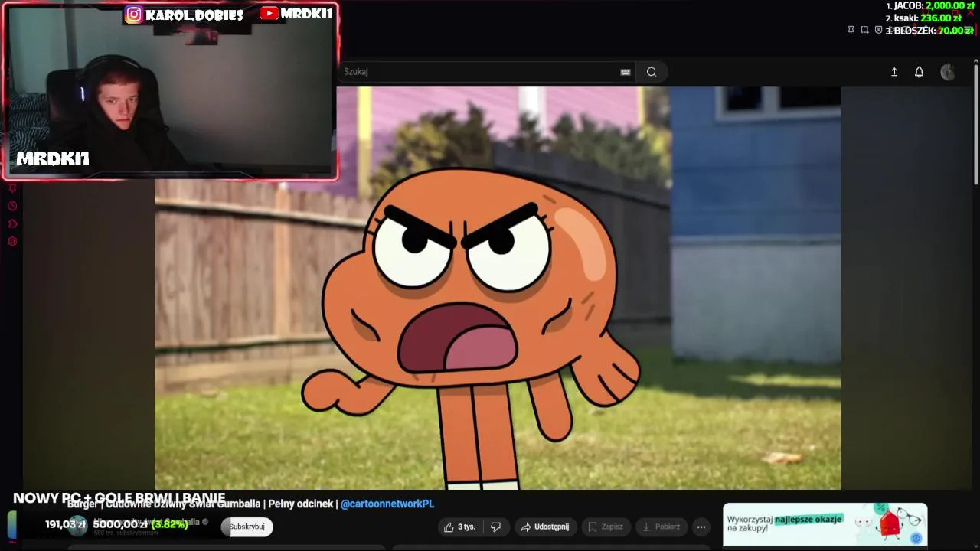Open the on-screen keyboard in search box
The width and height of the screenshot is (980, 551).
tap(626, 72)
